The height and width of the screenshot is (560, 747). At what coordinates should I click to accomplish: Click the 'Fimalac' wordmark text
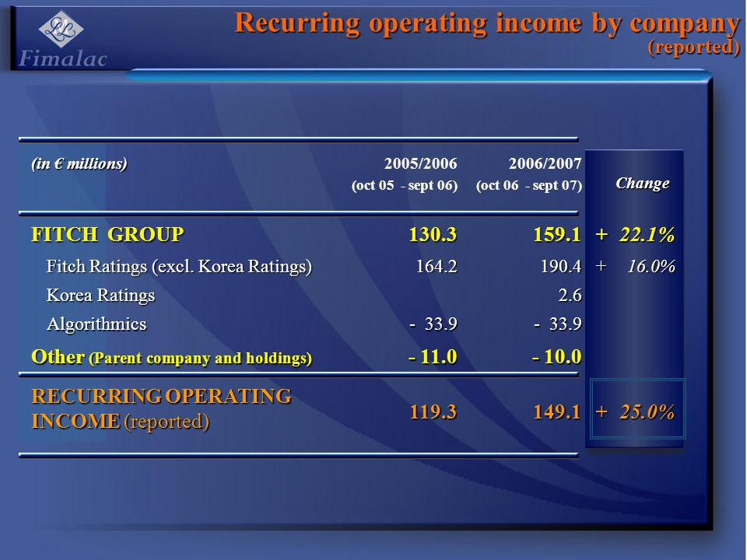click(63, 58)
